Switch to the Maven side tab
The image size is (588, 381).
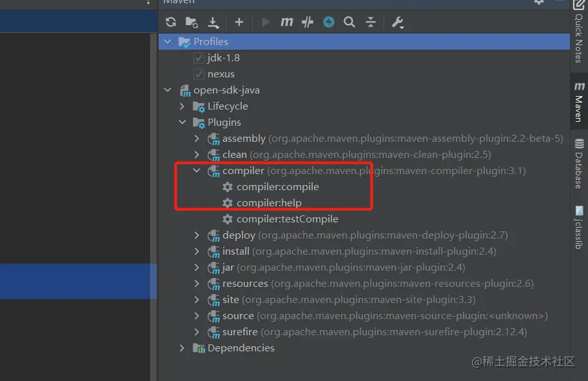pos(579,102)
